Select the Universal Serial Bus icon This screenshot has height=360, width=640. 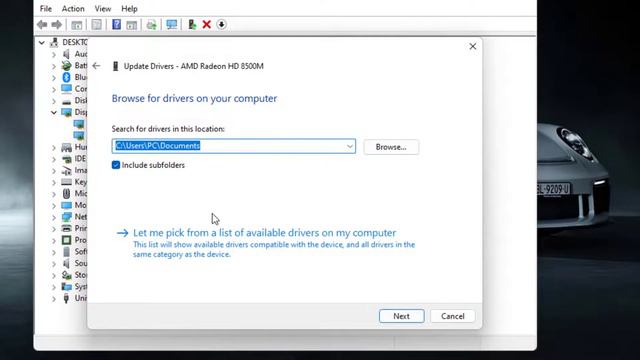coord(66,298)
